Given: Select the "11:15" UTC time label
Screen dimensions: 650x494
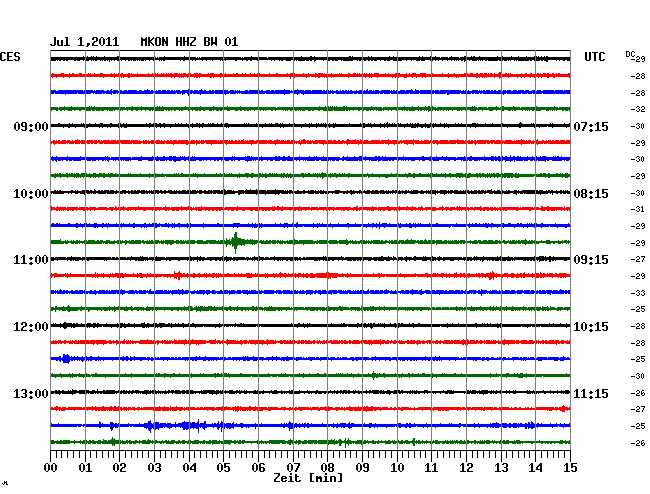Looking at the screenshot, I should pyautogui.click(x=591, y=393).
